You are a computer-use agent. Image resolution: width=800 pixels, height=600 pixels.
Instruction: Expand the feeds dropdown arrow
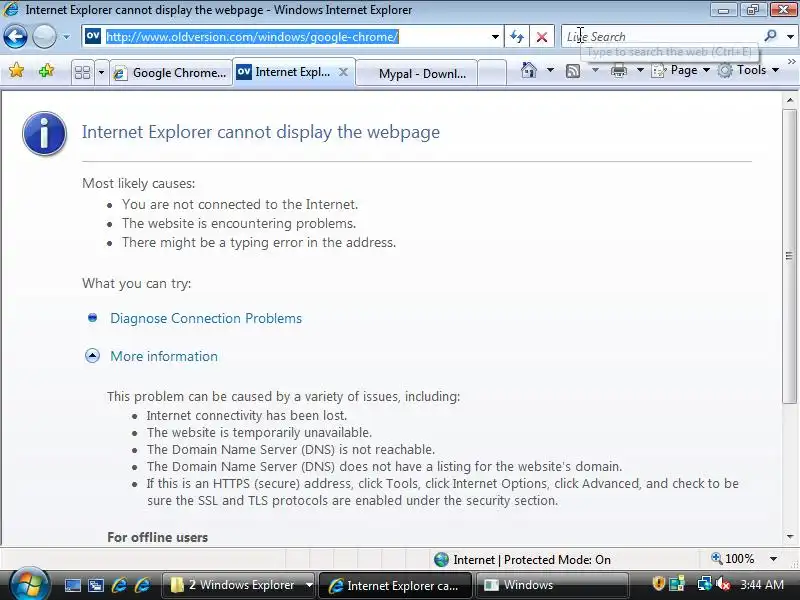click(595, 70)
